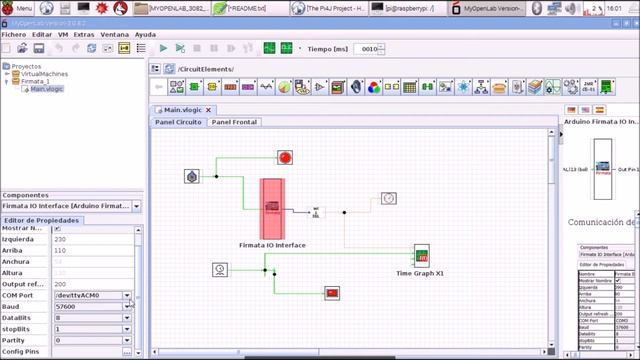
Task: Collapse the Firmata_1 tree node
Action: (x=7, y=82)
